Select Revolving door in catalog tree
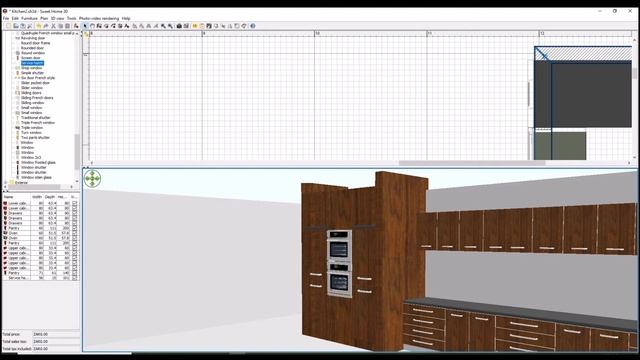Viewport: 640px width, 360px height. [x=33, y=38]
